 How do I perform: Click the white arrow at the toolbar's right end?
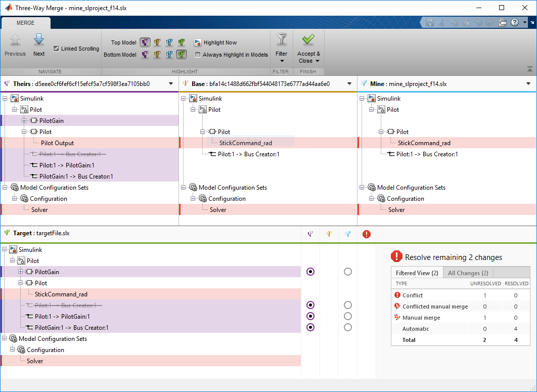[x=532, y=23]
